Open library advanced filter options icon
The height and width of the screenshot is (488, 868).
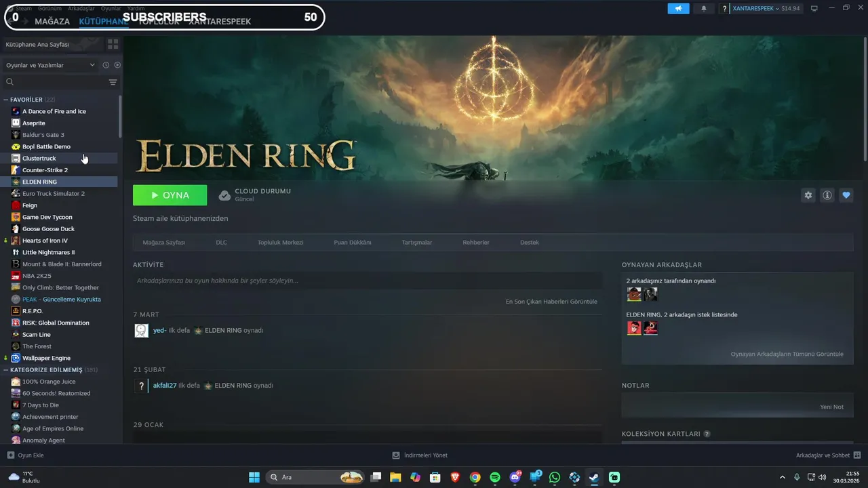(x=113, y=82)
